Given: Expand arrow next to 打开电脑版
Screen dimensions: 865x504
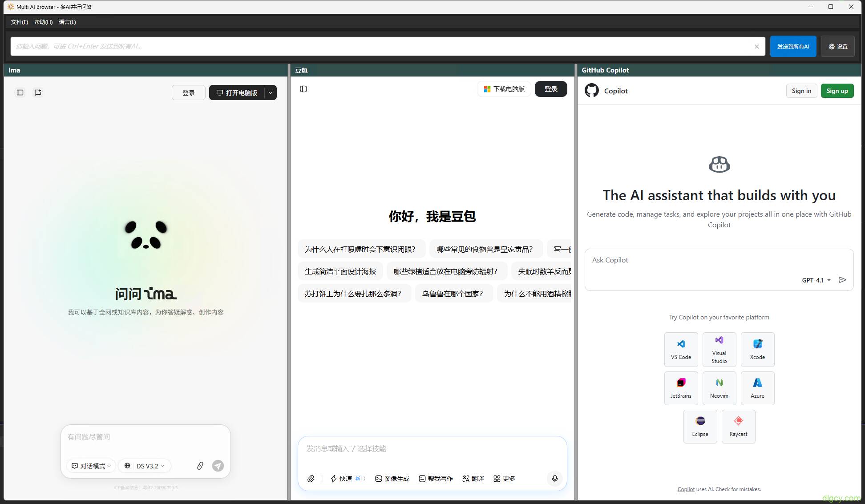Looking at the screenshot, I should click(x=271, y=93).
